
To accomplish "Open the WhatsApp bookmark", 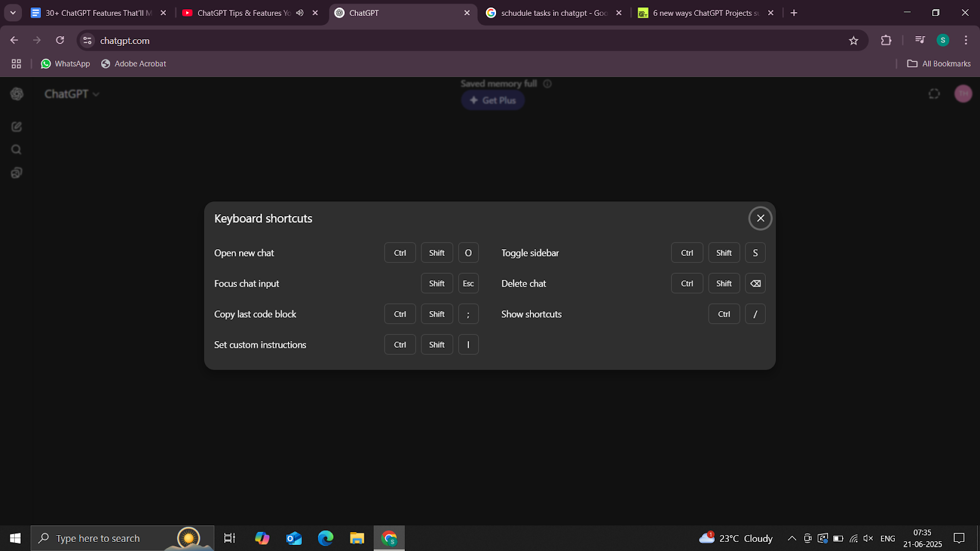I will 65,64.
